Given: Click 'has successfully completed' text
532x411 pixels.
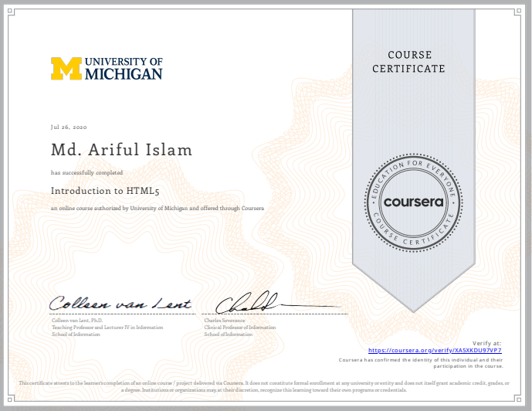Looking at the screenshot, I should click(86, 173).
